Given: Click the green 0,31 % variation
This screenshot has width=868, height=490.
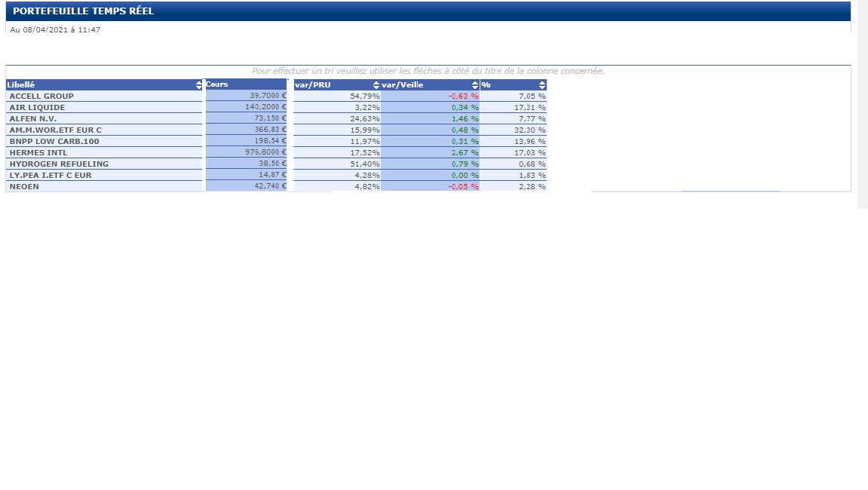Looking at the screenshot, I should [x=465, y=141].
